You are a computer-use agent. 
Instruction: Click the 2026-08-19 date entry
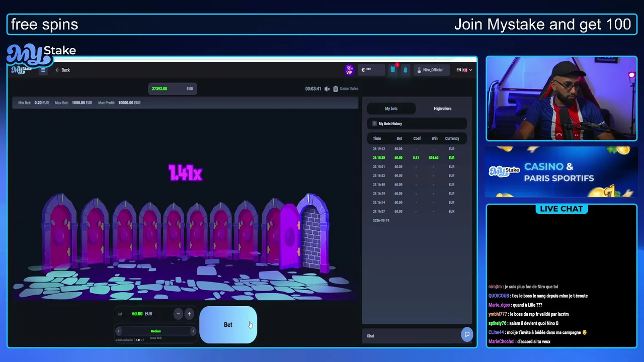tap(381, 220)
